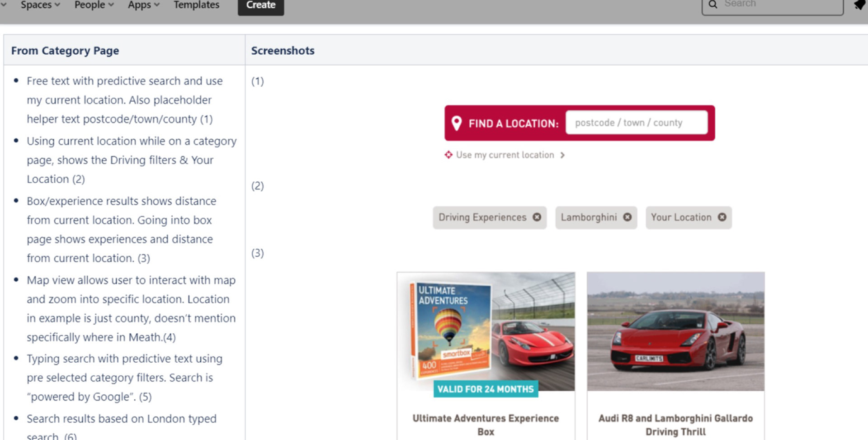The width and height of the screenshot is (868, 440).
Task: Click the bullet text about Box/experience results (3)
Action: tap(121, 229)
